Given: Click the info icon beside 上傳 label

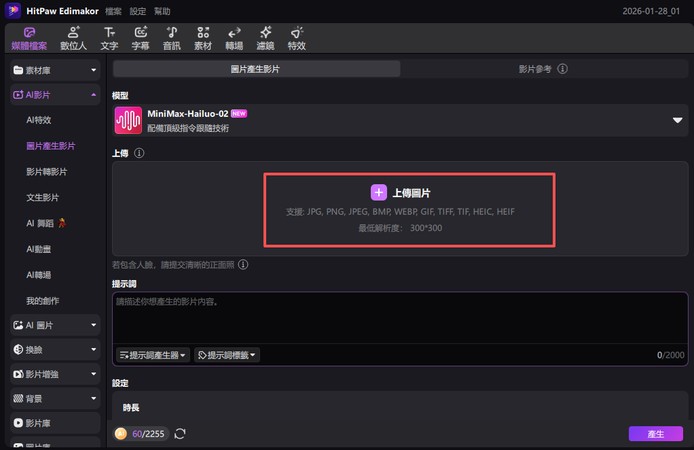Looking at the screenshot, I should tap(139, 153).
